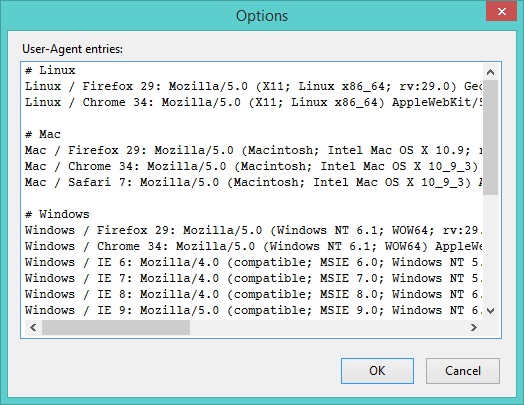The image size is (524, 405).
Task: Click empty horizontal scrollbar track right of thumb
Action: pyautogui.click(x=328, y=327)
